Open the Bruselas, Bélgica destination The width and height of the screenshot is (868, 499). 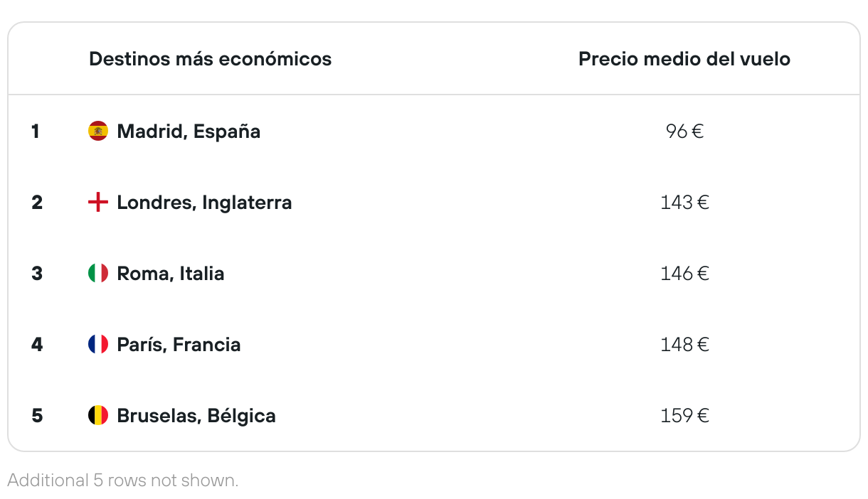[x=196, y=416]
